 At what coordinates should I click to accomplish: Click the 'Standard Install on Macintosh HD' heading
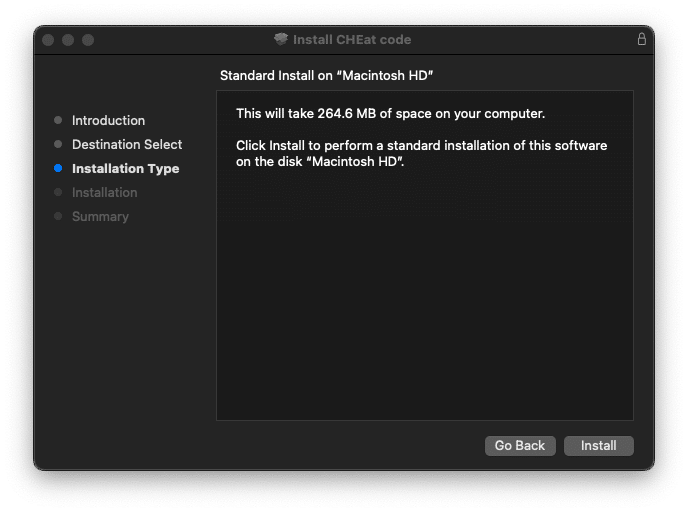326,75
